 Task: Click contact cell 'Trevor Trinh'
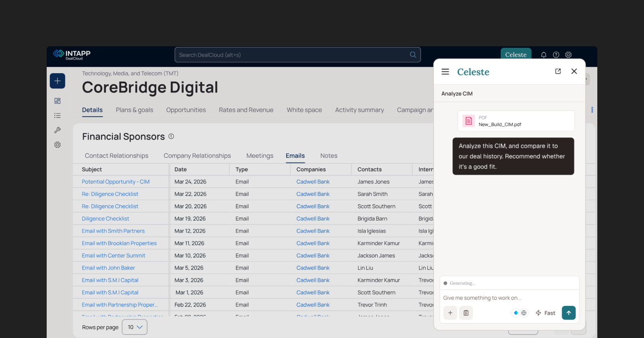(372, 305)
